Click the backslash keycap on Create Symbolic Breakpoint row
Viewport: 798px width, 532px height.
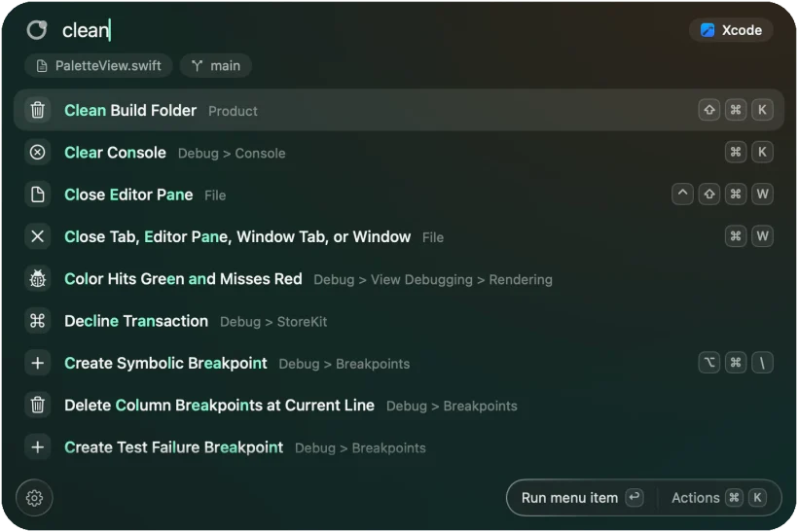(762, 363)
